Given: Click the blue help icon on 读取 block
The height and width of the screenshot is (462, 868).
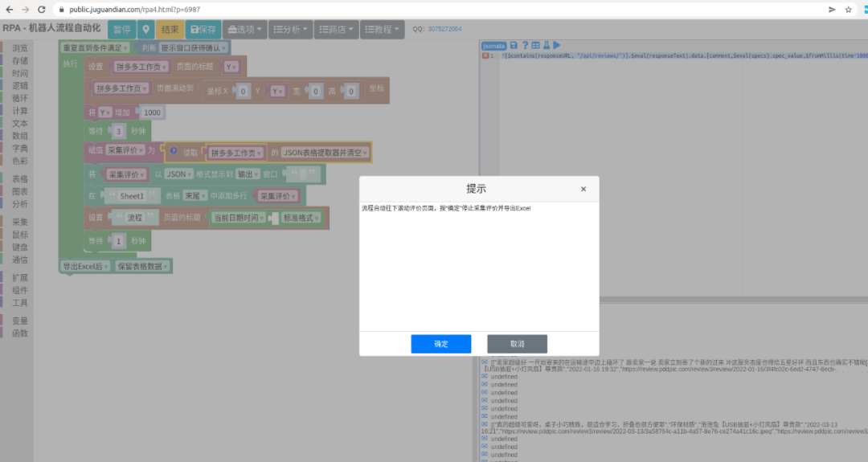Looking at the screenshot, I should tap(174, 151).
